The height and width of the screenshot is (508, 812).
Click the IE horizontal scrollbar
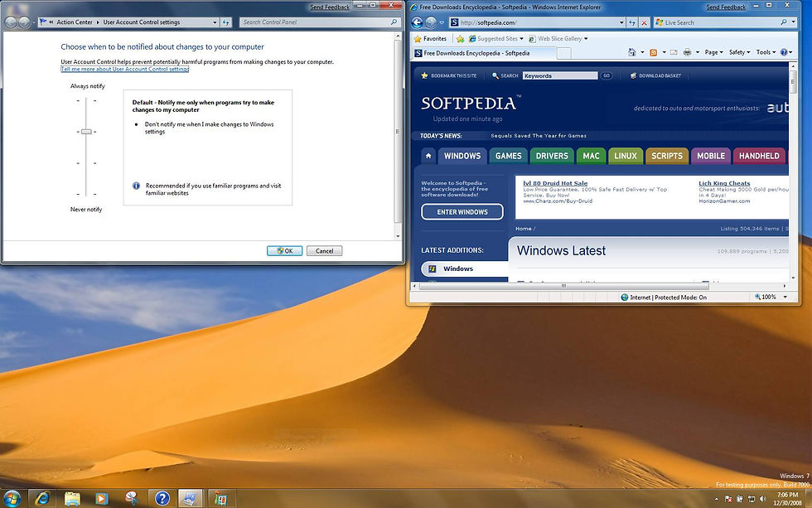(563, 286)
